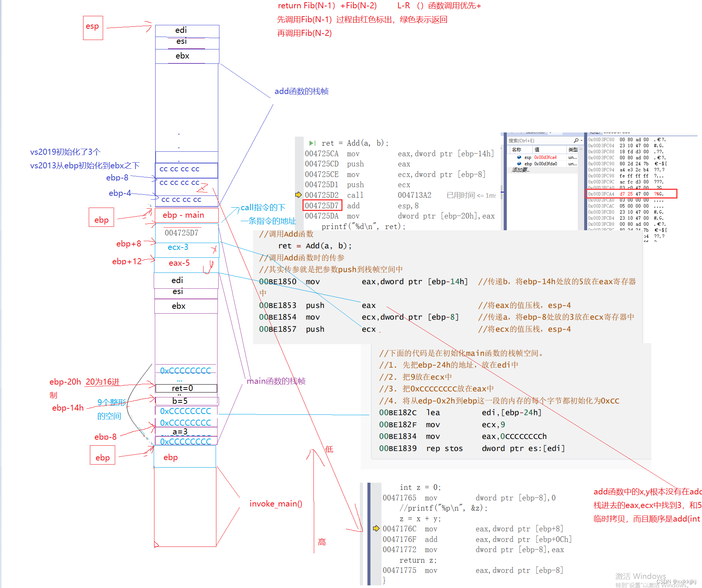Click the green execution indicator beside ret = Add(a, b)
Screen dimensions: 702x588
pyautogui.click(x=312, y=143)
